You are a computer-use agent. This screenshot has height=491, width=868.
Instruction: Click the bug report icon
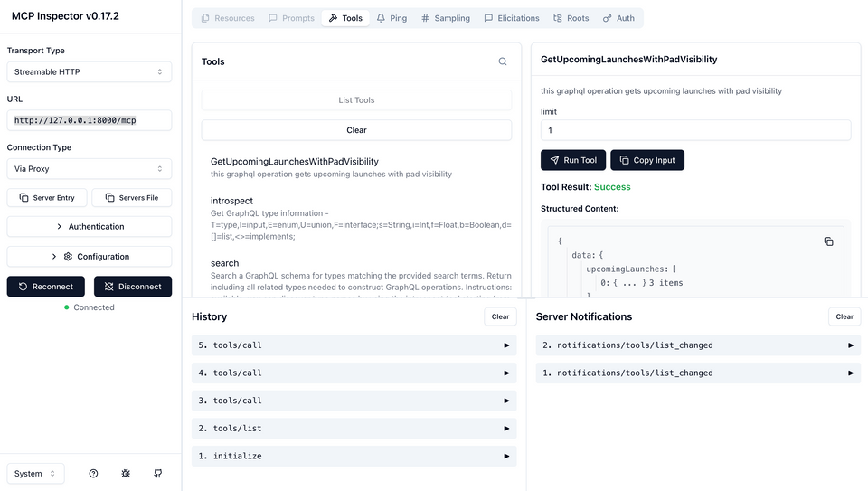click(126, 474)
